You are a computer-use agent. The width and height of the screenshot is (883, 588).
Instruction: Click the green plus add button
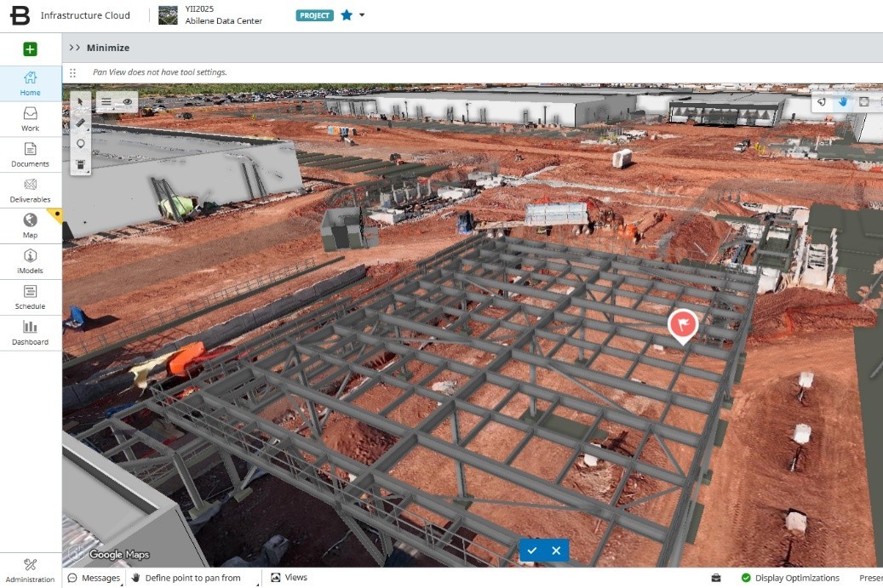[x=30, y=49]
